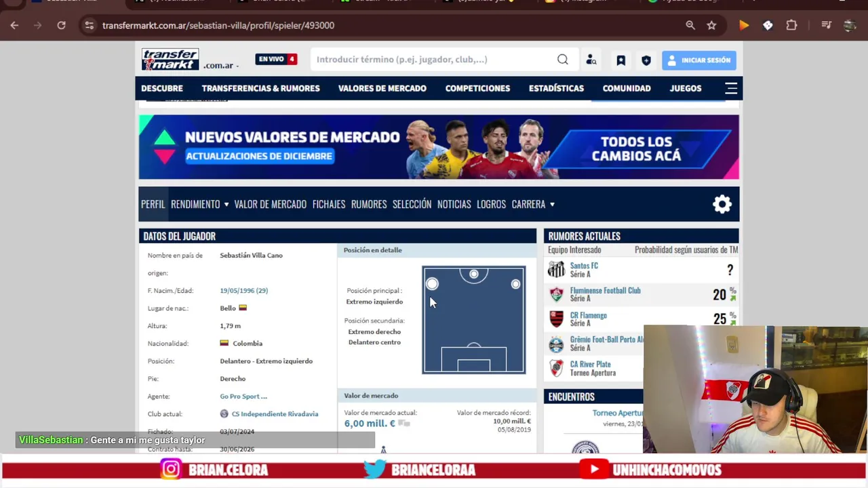This screenshot has width=868, height=488.
Task: Open Fluminense Football Club link
Action: tap(605, 291)
